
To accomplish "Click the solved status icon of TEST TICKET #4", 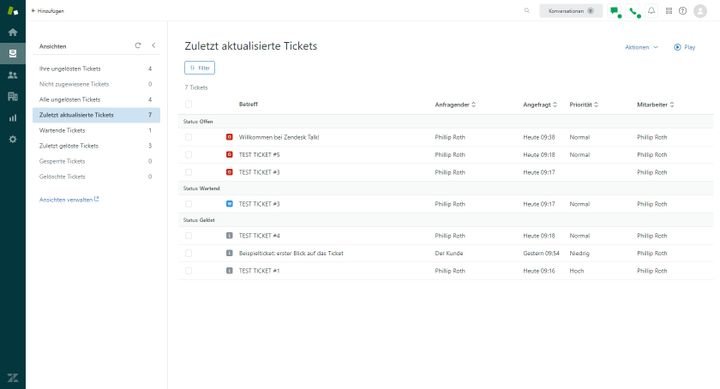I will pos(229,235).
